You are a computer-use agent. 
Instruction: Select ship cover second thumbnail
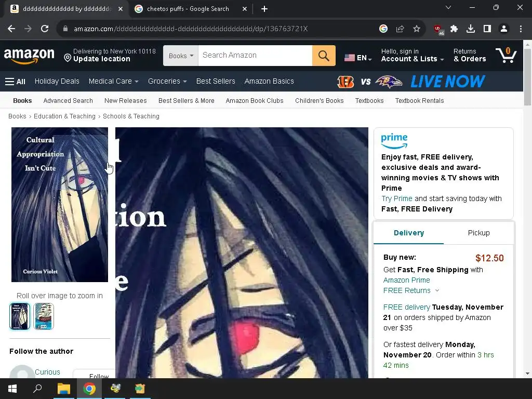[44, 316]
